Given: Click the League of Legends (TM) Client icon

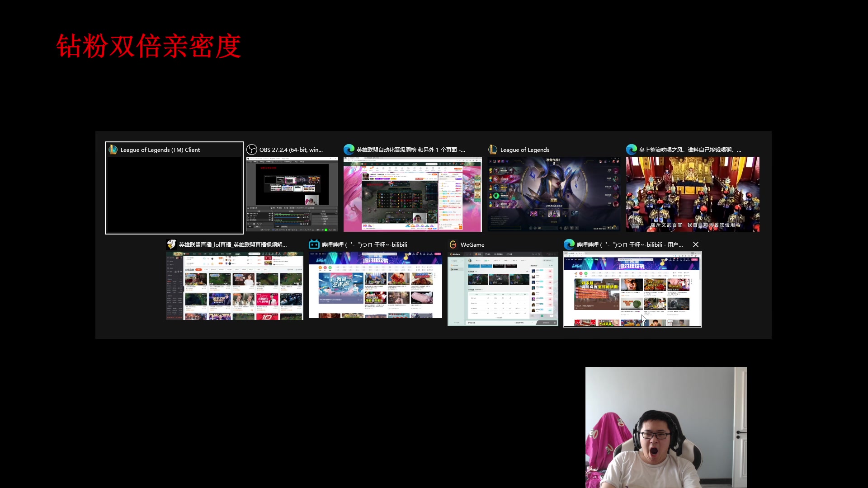Looking at the screenshot, I should [x=113, y=150].
